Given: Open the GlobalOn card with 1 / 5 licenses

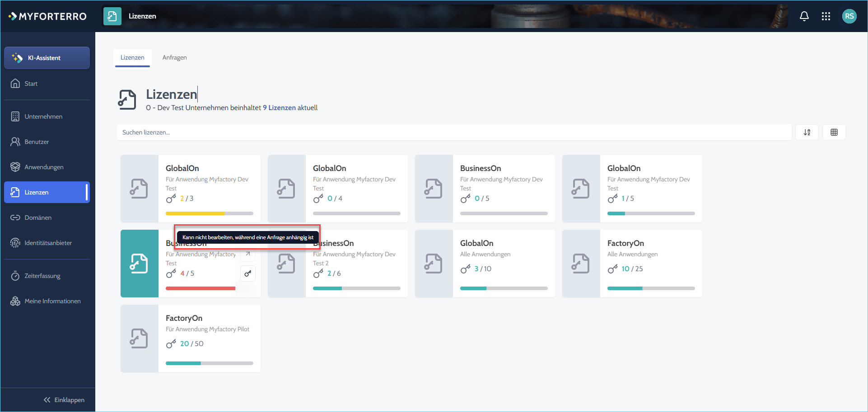Looking at the screenshot, I should 632,189.
